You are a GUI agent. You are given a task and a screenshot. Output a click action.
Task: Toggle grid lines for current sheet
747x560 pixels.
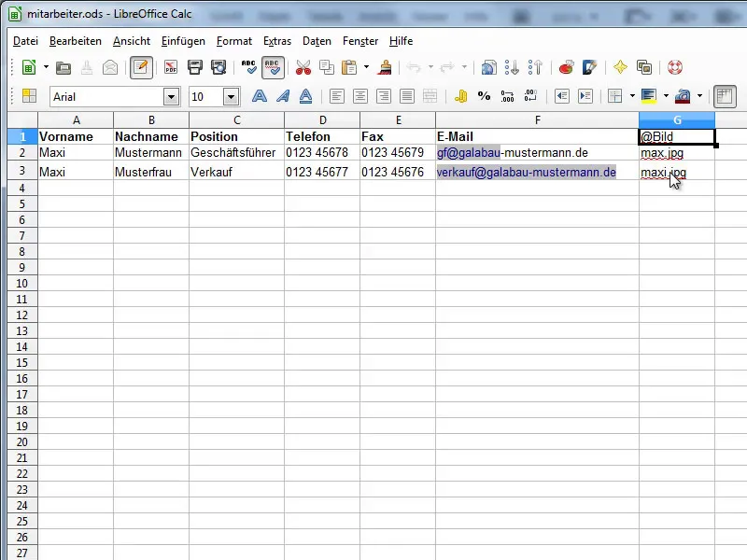pyautogui.click(x=725, y=97)
